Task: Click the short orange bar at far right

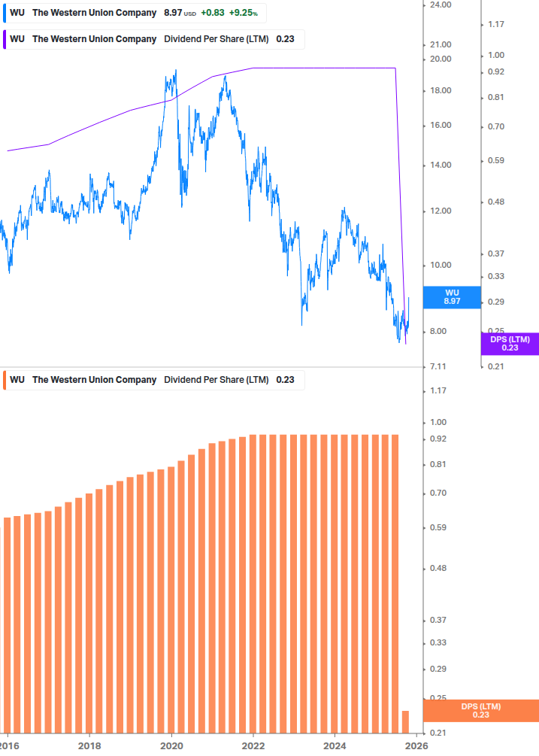Action: 405,721
